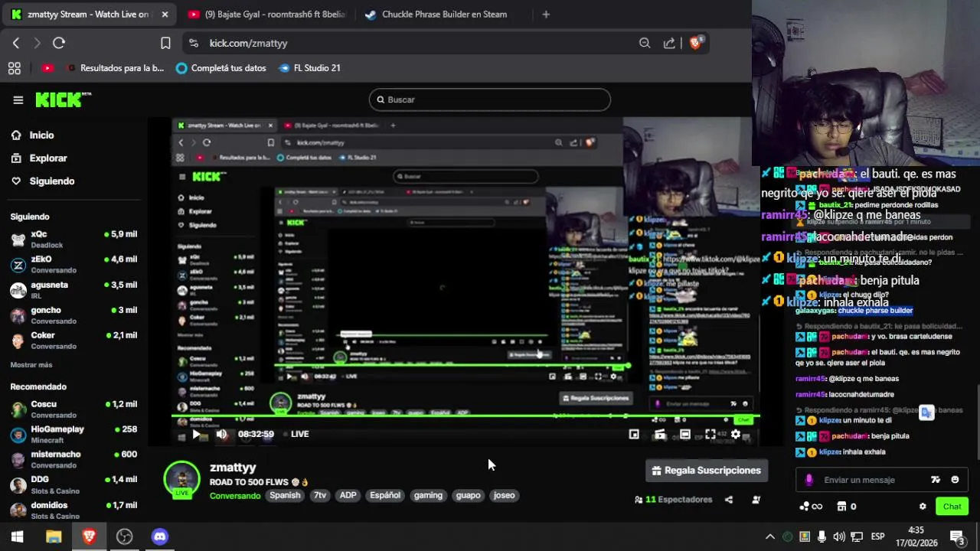This screenshot has width=980, height=551.
Task: Open Completá tus datos bookmark
Action: point(221,68)
